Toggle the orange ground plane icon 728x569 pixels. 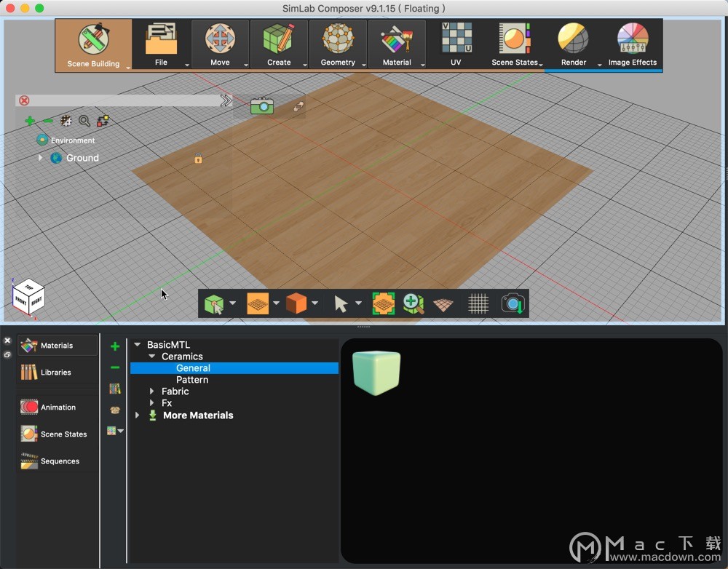click(x=258, y=304)
